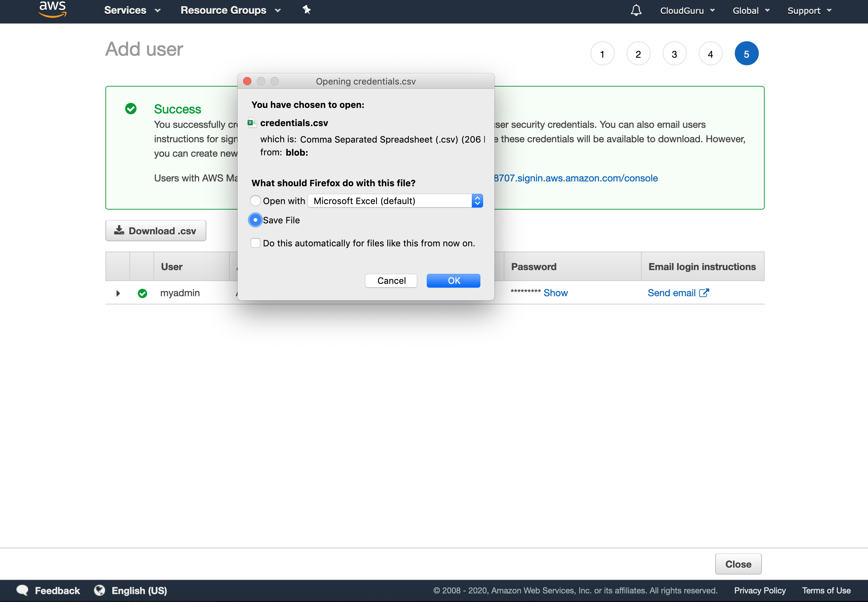Select the Save File radio button
Viewport: 868px width, 602px height.
(x=255, y=220)
